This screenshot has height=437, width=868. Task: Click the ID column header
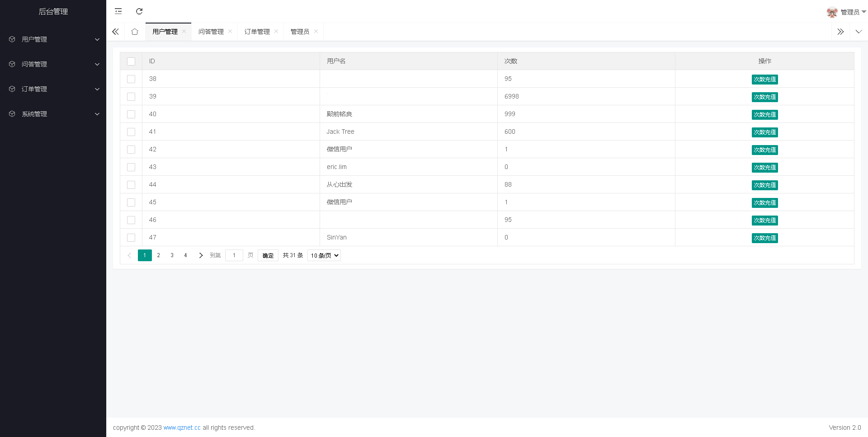[231, 61]
